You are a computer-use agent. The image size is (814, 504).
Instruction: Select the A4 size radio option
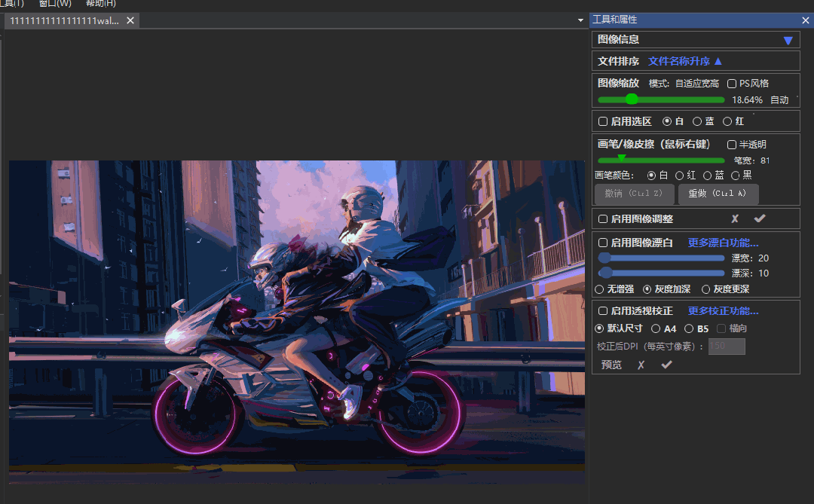(x=656, y=328)
